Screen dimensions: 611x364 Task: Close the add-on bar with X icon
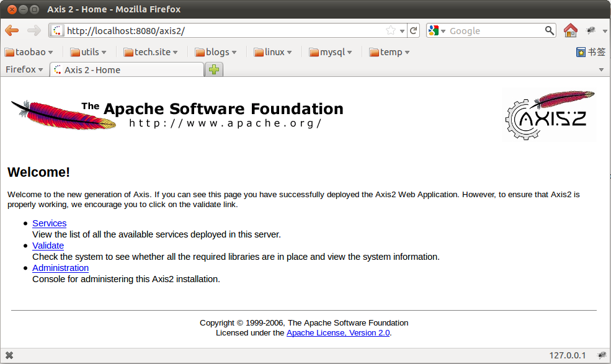click(x=9, y=355)
